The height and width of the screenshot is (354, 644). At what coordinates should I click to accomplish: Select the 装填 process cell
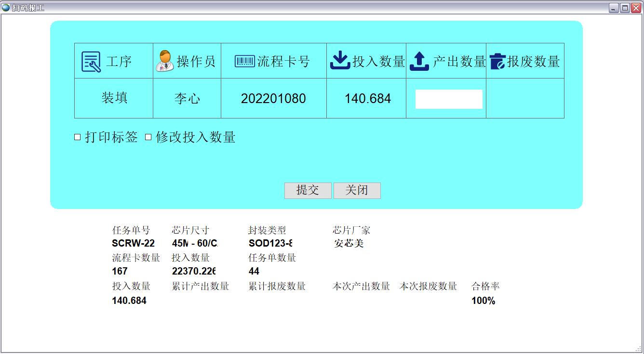coord(114,98)
